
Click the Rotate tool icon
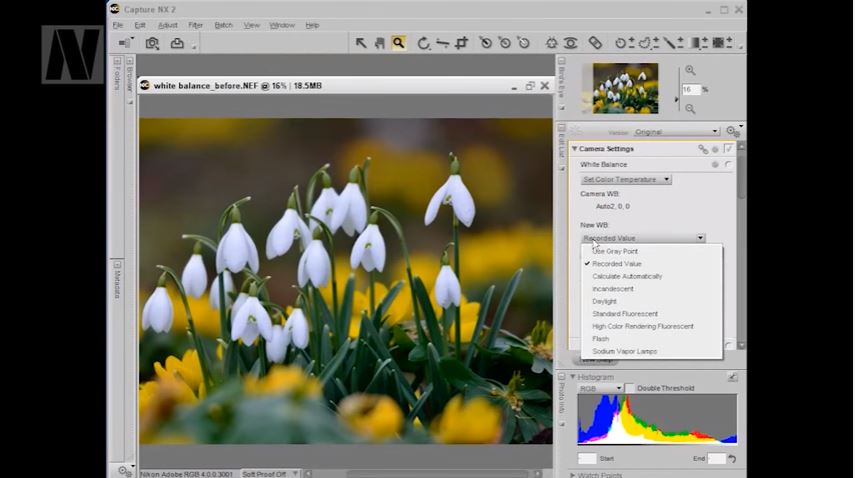pyautogui.click(x=424, y=43)
